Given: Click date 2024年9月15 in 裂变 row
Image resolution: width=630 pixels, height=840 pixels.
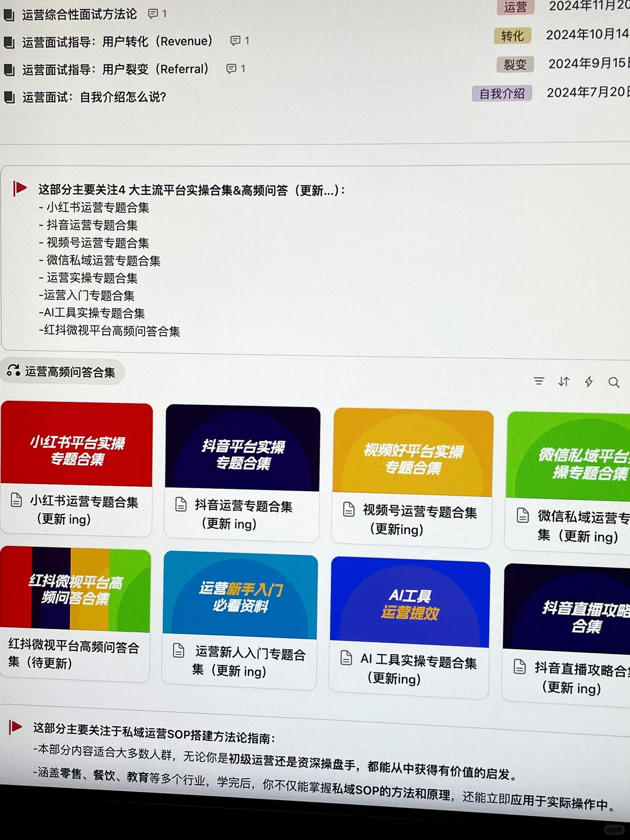Looking at the screenshot, I should [589, 63].
